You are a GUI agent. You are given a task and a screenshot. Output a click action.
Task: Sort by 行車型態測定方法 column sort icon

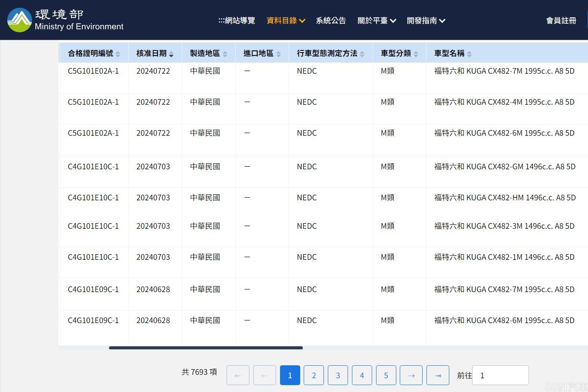point(362,54)
